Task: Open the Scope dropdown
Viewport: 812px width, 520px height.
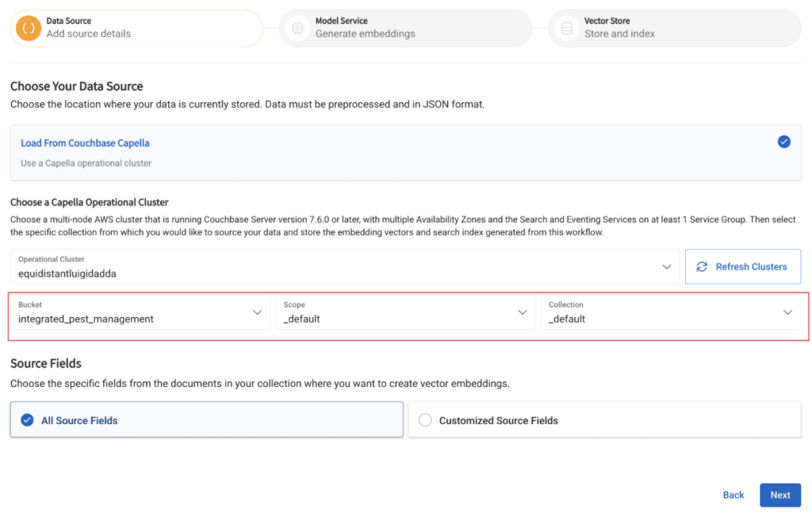Action: pos(405,312)
